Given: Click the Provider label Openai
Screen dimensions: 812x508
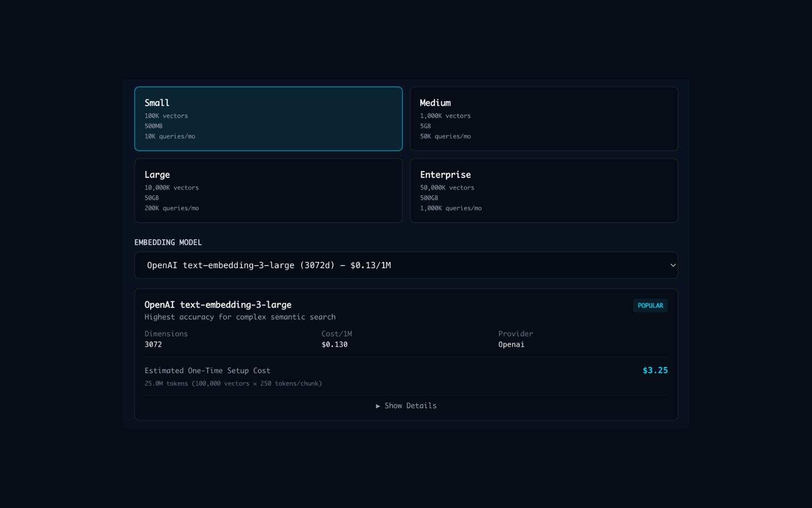Looking at the screenshot, I should (511, 344).
